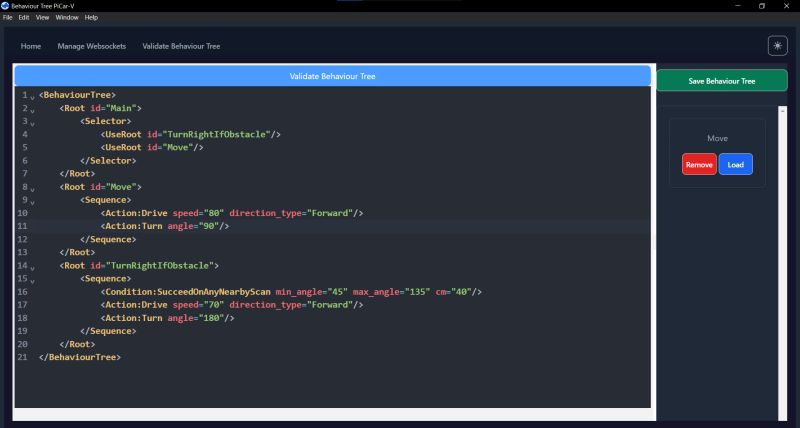
Task: Open the Edit menu
Action: (24, 17)
